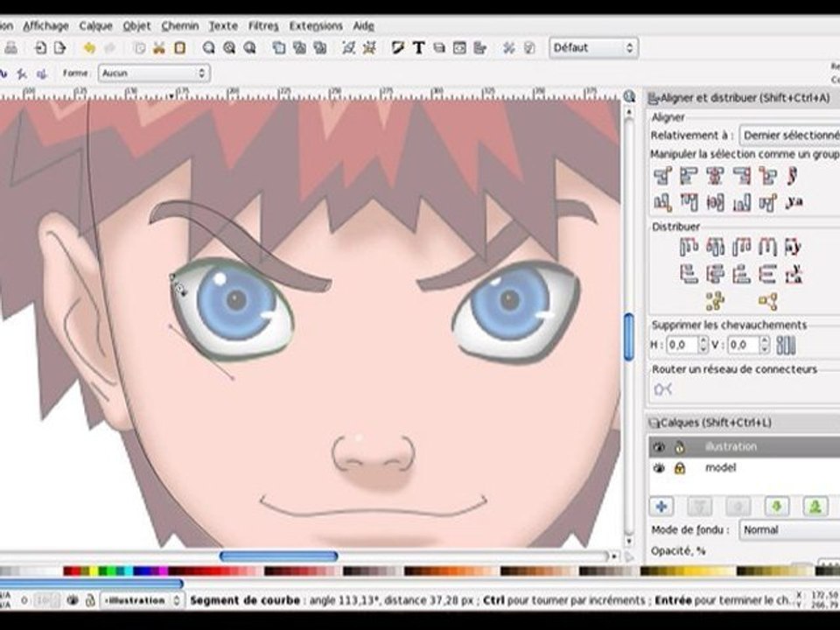Click the import file icon
This screenshot has width=840, height=630.
point(40,48)
